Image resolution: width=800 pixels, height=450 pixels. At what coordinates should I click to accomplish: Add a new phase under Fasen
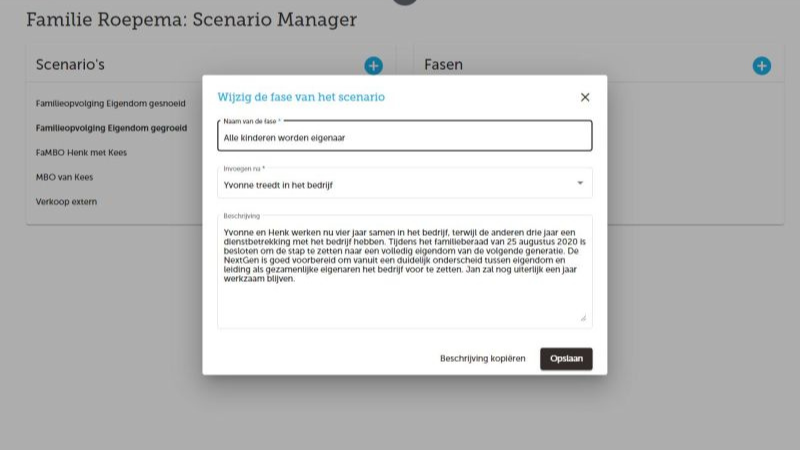click(761, 66)
